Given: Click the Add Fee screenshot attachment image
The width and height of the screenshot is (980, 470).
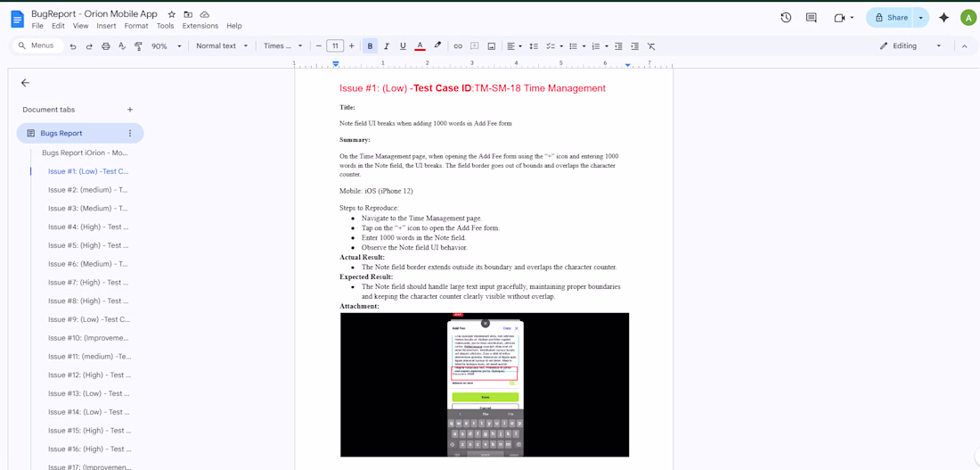Looking at the screenshot, I should (x=485, y=385).
